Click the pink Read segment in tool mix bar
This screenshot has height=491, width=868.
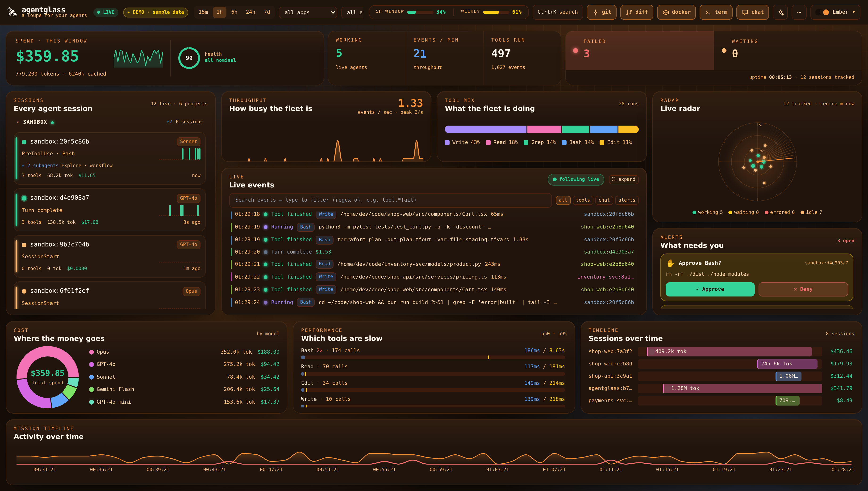click(x=544, y=130)
